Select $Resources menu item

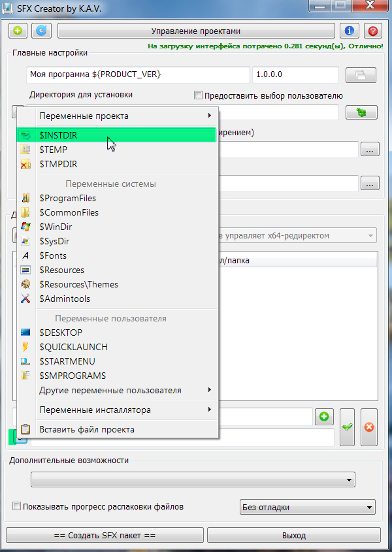118,270
